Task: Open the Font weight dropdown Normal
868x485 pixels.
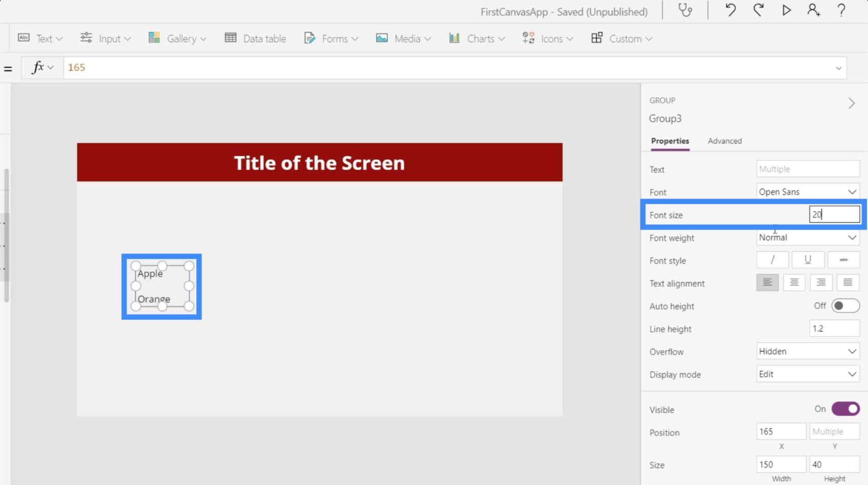Action: click(x=808, y=237)
